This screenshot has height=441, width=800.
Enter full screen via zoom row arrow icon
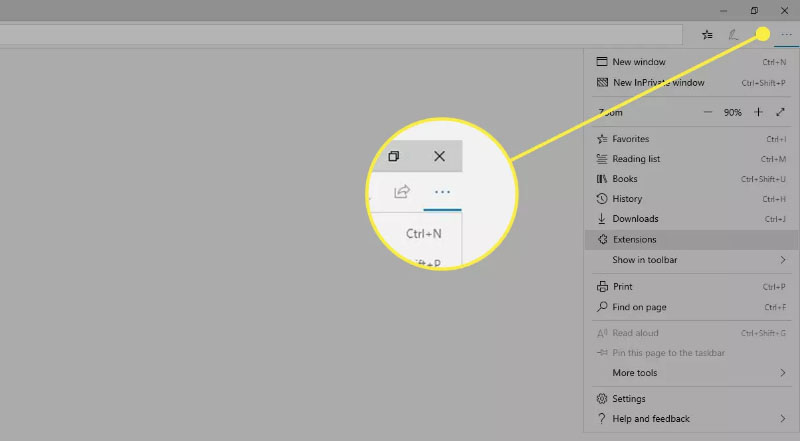pyautogui.click(x=780, y=113)
